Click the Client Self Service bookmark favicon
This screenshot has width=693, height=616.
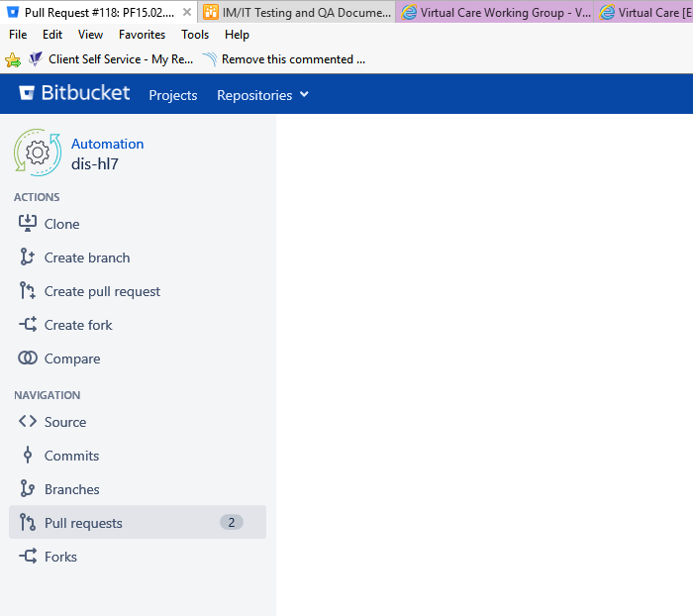click(36, 58)
